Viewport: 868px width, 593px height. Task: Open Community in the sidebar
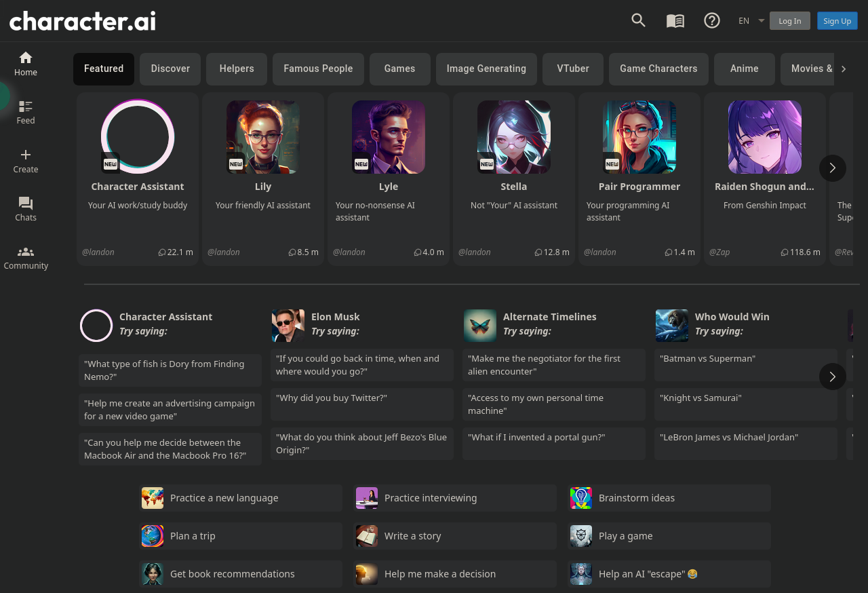tap(26, 257)
